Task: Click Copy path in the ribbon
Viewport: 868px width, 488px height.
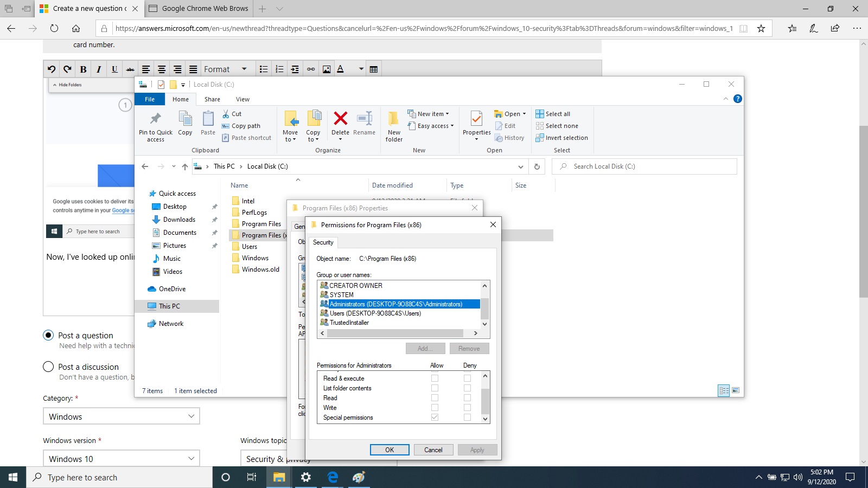Action: 241,126
